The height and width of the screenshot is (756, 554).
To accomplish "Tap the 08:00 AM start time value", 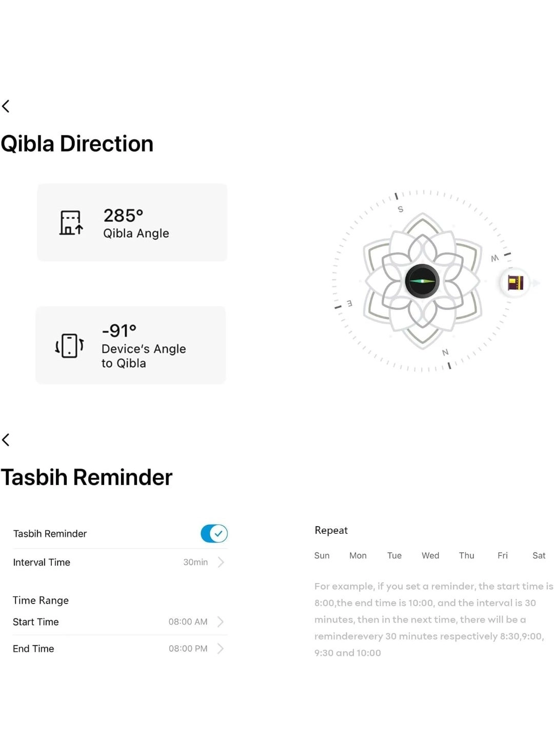I will [188, 622].
